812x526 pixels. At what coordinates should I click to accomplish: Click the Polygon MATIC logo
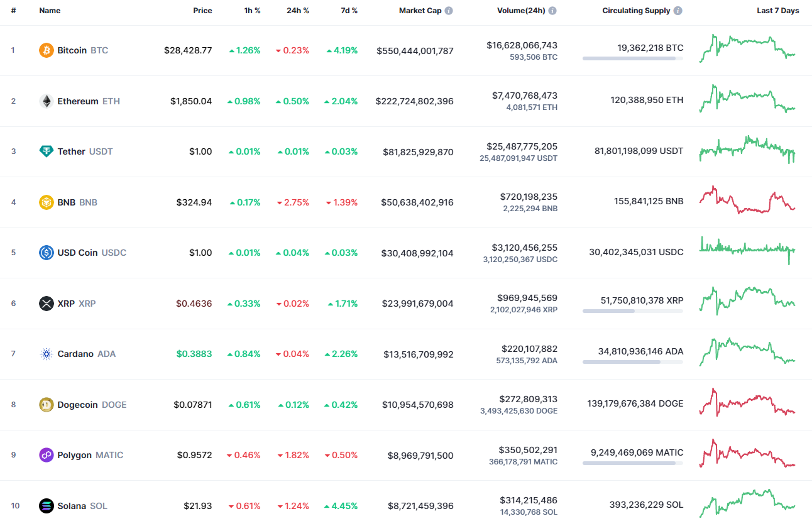click(45, 455)
